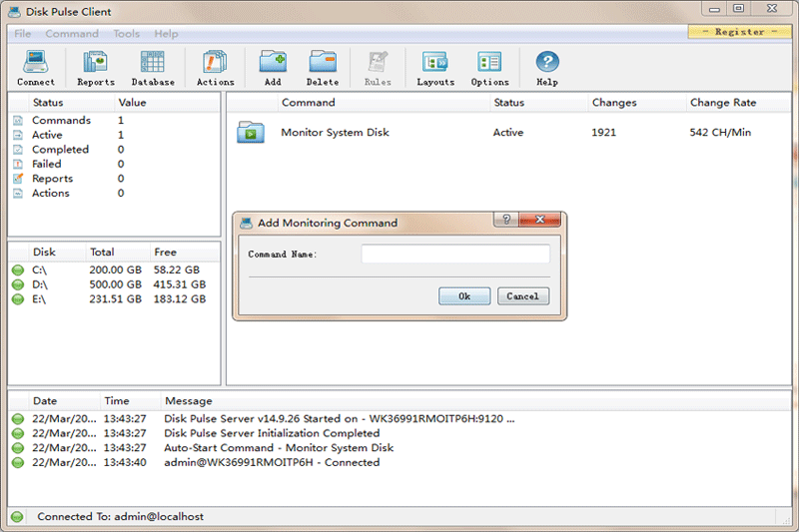Click the green icon for disk E:\
The image size is (799, 532).
[18, 298]
